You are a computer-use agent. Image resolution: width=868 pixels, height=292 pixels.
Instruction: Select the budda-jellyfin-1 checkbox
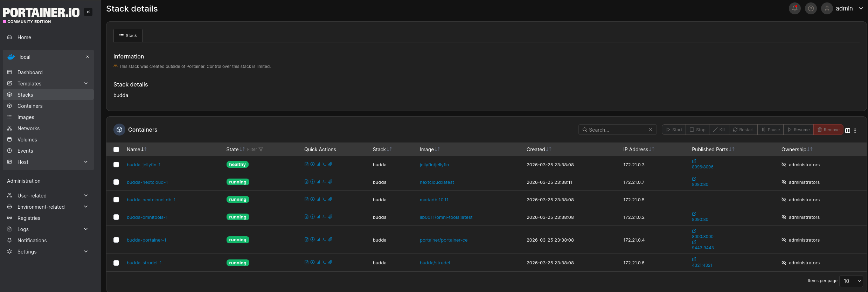pyautogui.click(x=116, y=165)
